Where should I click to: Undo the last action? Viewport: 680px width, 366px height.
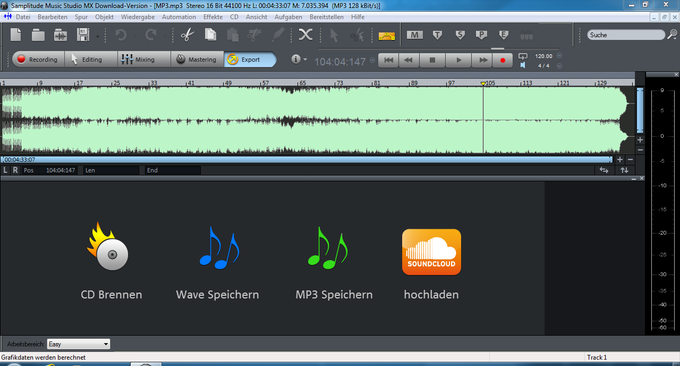(x=121, y=35)
